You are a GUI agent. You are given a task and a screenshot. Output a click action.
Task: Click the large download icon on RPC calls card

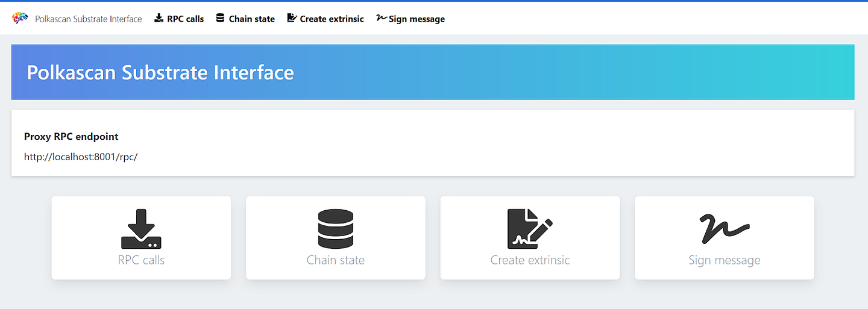pos(141,229)
